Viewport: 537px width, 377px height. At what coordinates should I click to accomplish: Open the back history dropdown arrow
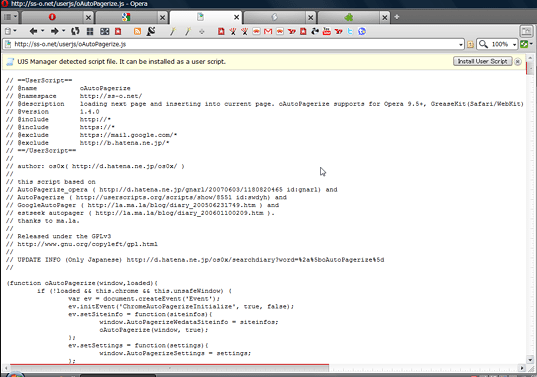42,31
